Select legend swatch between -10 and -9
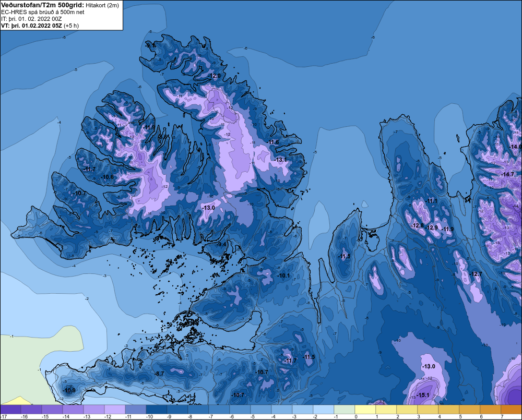522x420 pixels. click(157, 410)
